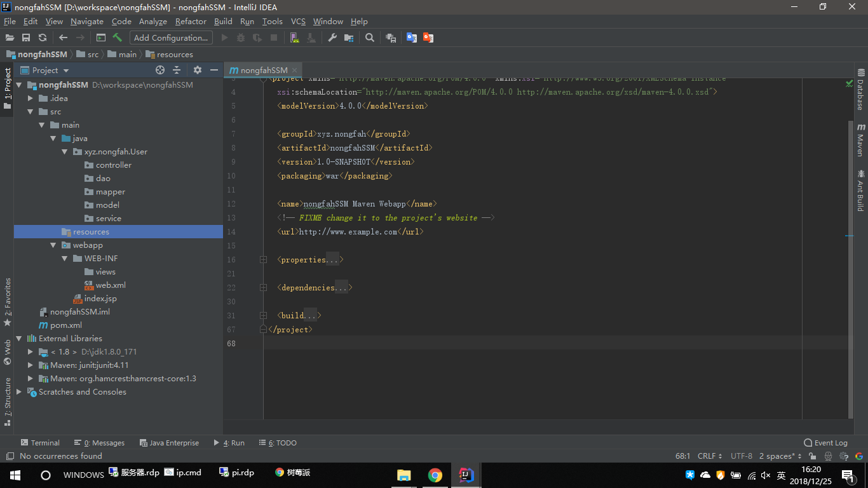
Task: Click the editor vertical scrollbar
Action: (851, 269)
